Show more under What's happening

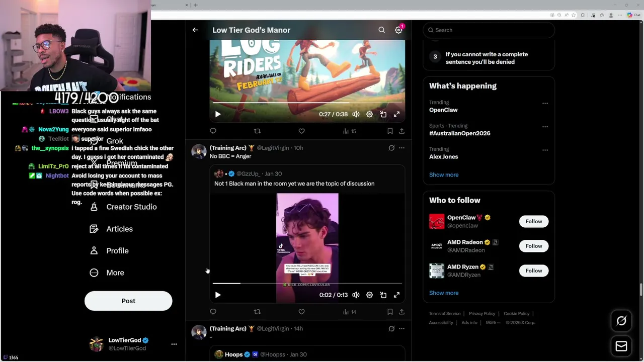point(444,174)
